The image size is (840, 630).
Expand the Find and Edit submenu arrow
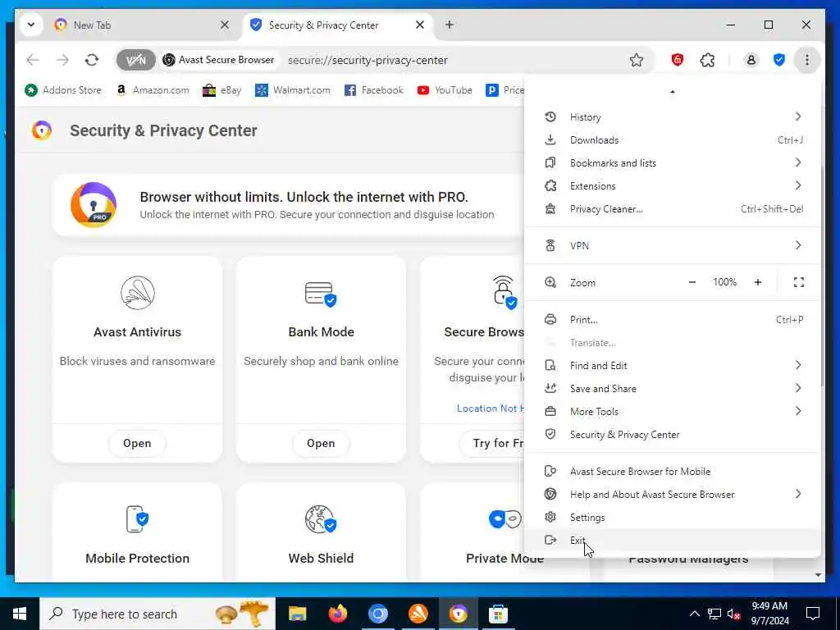(798, 365)
